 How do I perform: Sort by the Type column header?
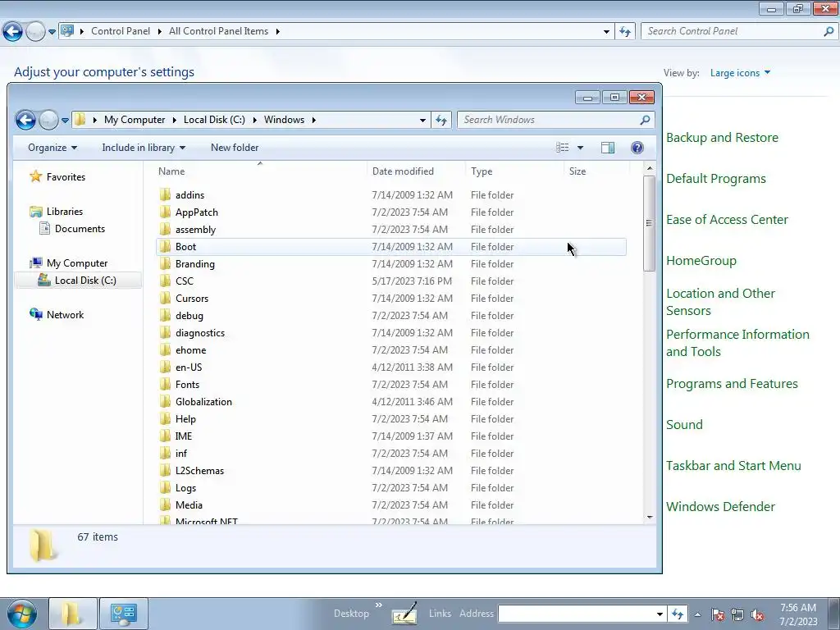pos(514,171)
